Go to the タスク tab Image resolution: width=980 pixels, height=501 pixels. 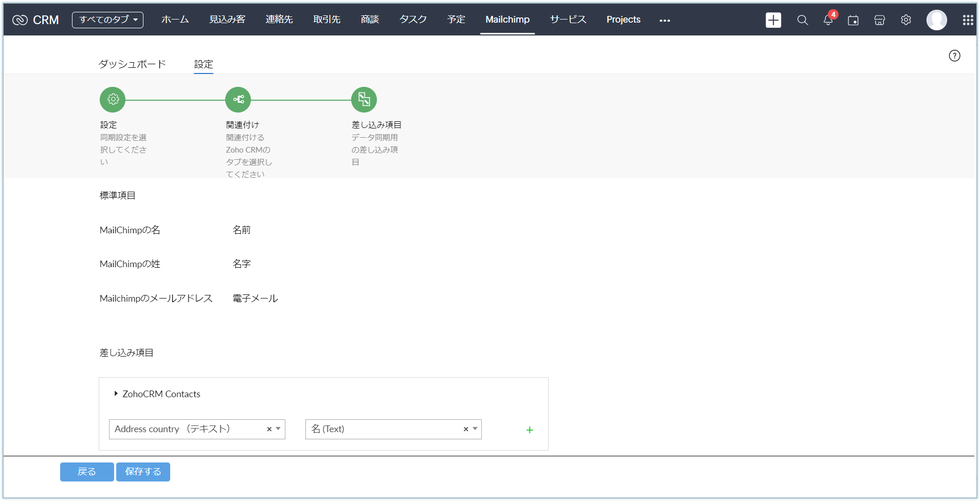(413, 20)
